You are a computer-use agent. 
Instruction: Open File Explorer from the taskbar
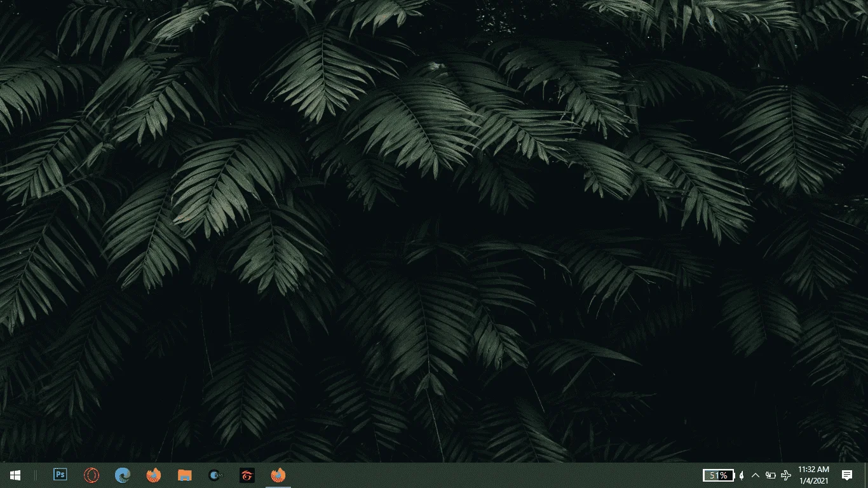(184, 475)
